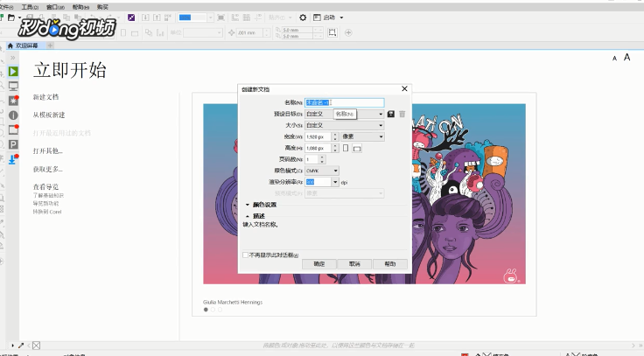This screenshot has height=356, width=644.
Task: Click the open folder icon in toolbar
Action: [x=11, y=17]
